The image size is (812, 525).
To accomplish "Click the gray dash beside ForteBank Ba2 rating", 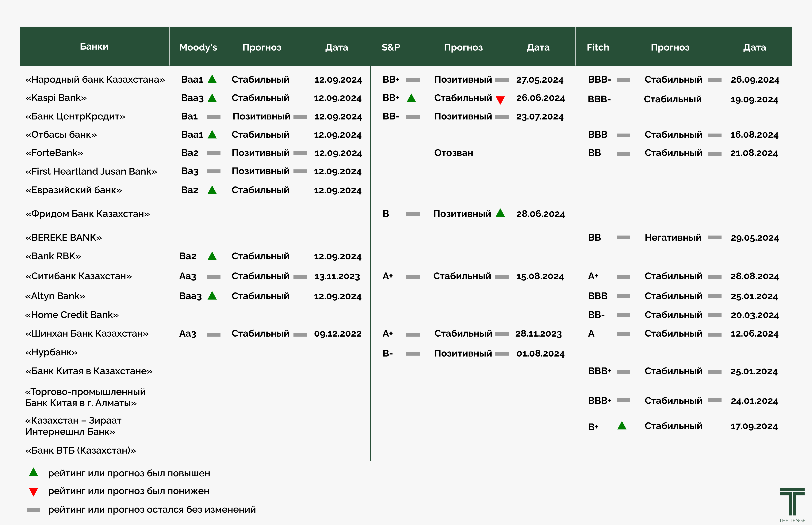I will (214, 153).
